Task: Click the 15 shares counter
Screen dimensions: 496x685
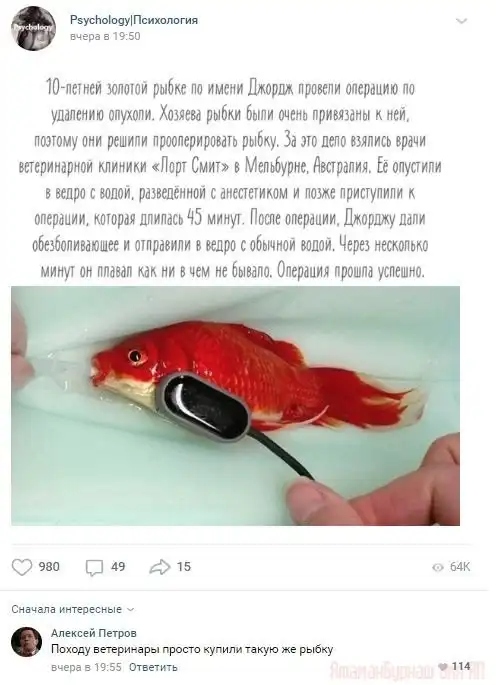Action: click(x=184, y=567)
